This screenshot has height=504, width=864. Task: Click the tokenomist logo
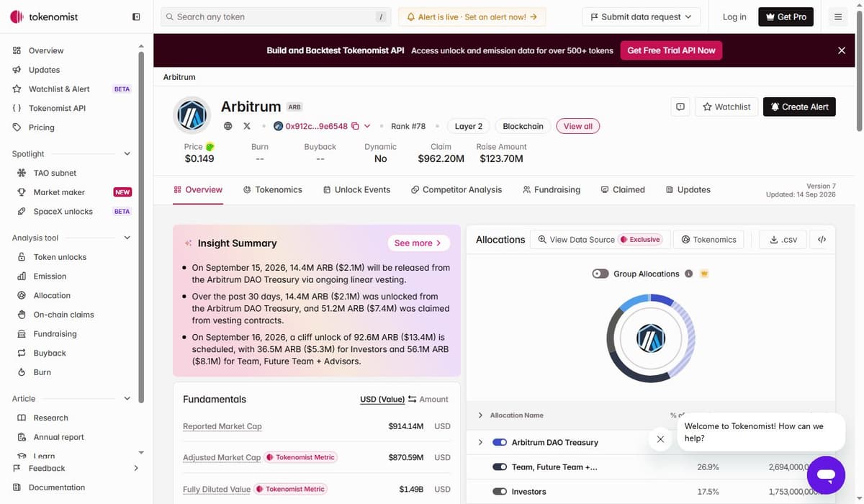click(45, 17)
